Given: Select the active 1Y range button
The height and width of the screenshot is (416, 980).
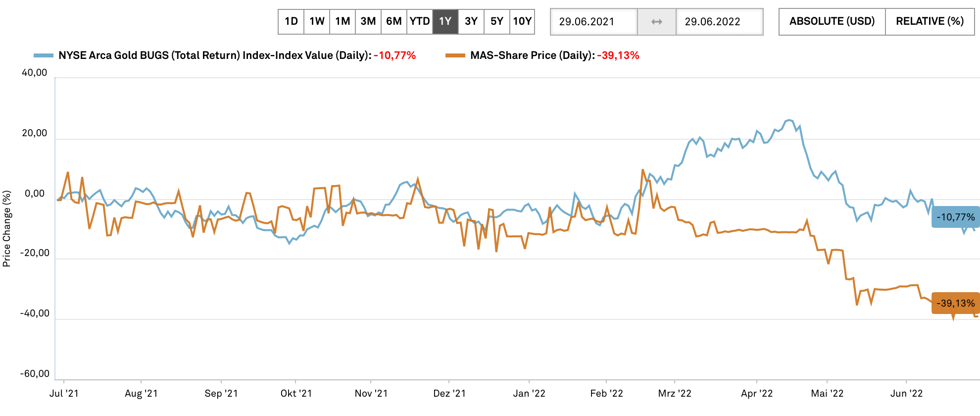Looking at the screenshot, I should pos(445,22).
